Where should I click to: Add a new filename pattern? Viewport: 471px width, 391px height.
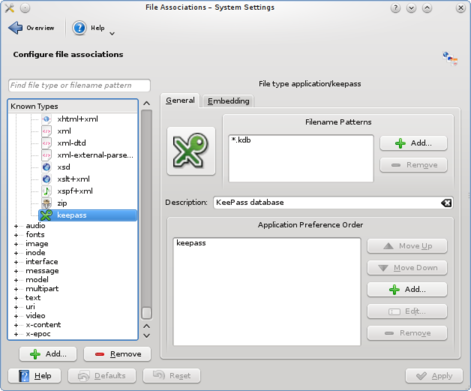pos(413,143)
